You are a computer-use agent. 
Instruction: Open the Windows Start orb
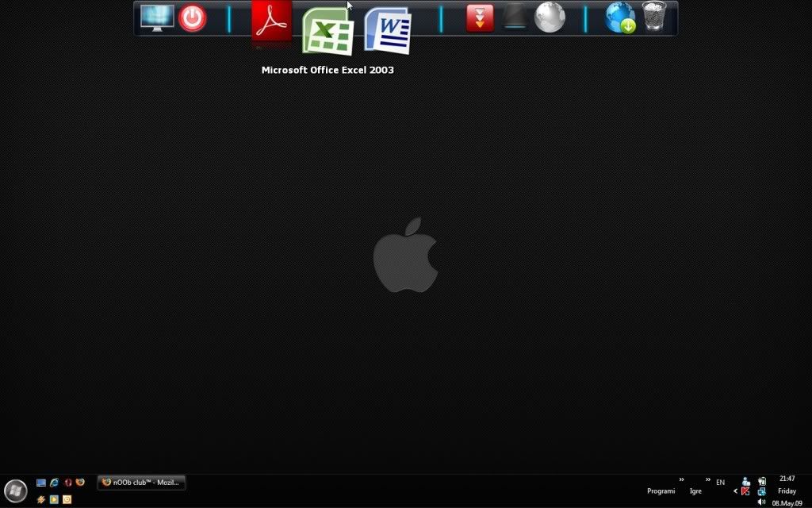tap(16, 491)
